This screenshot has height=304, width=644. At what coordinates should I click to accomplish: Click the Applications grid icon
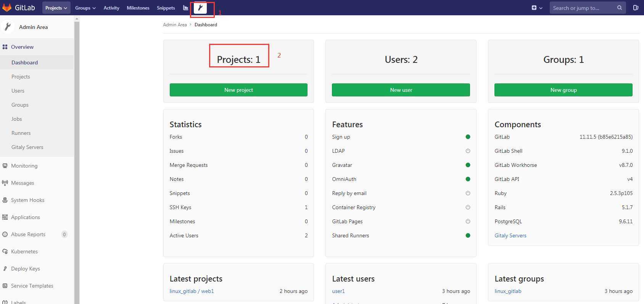(5, 217)
